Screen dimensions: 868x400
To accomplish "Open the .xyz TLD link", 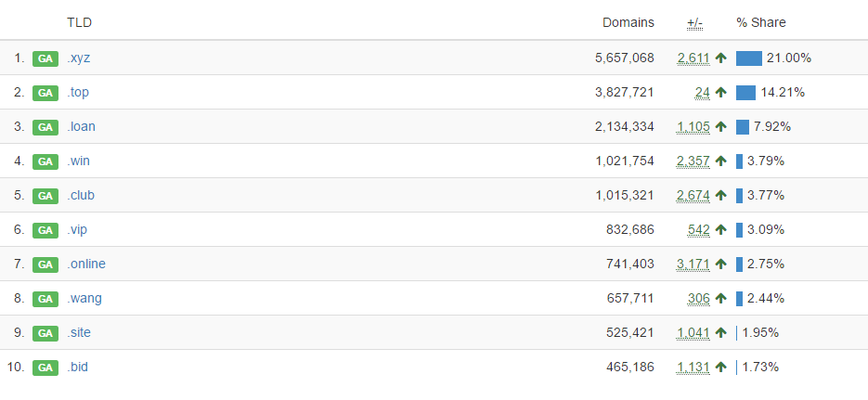I will (x=78, y=58).
